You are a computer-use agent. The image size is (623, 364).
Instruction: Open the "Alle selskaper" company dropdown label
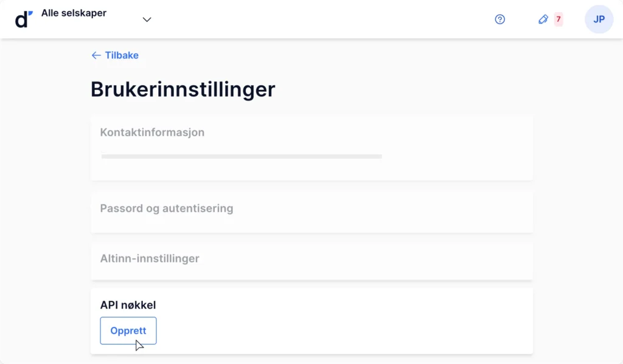click(x=74, y=13)
